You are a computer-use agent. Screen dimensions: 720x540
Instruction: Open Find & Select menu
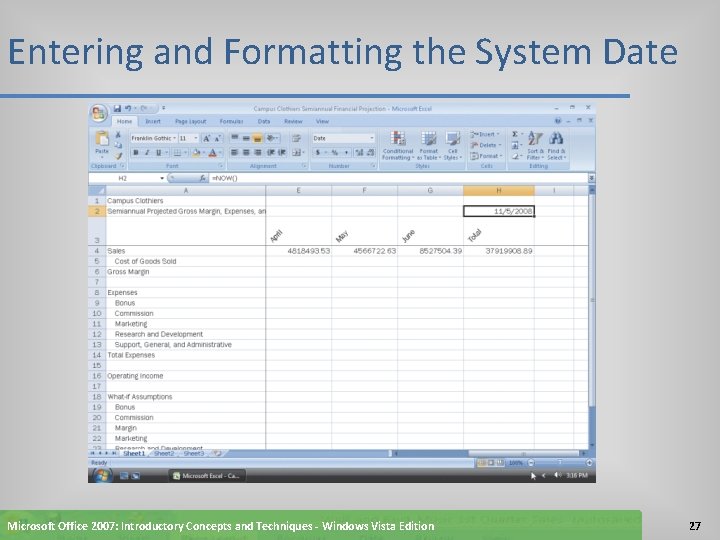[x=557, y=146]
